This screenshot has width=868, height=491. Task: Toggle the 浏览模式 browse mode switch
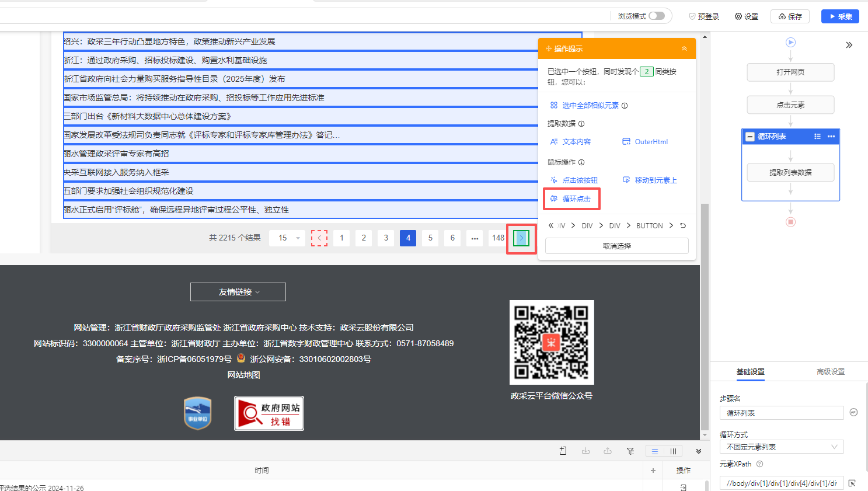click(x=657, y=16)
